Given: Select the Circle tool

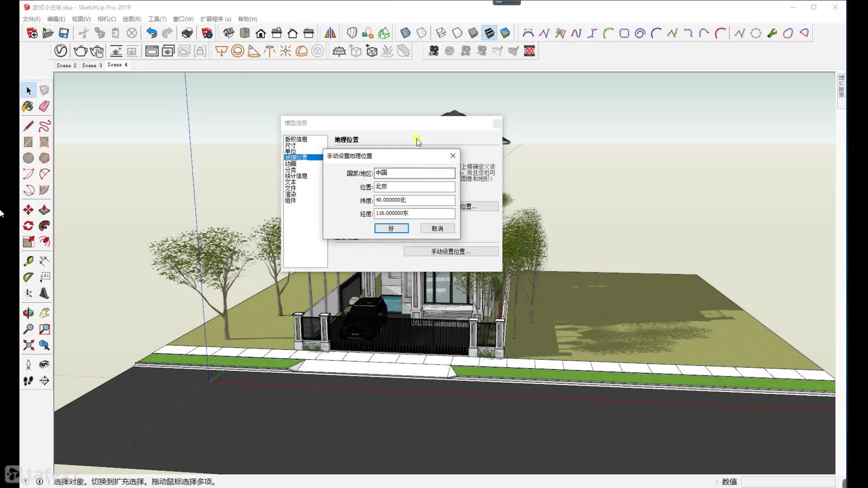Looking at the screenshot, I should 28,158.
